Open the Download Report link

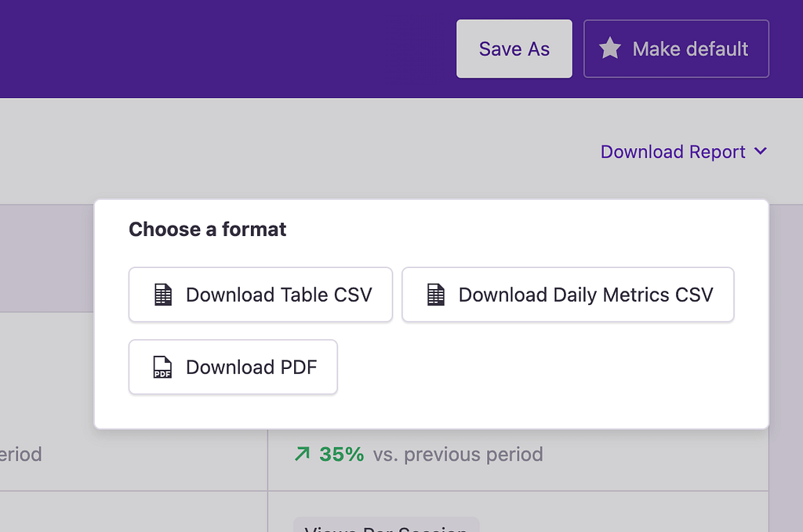(x=671, y=151)
